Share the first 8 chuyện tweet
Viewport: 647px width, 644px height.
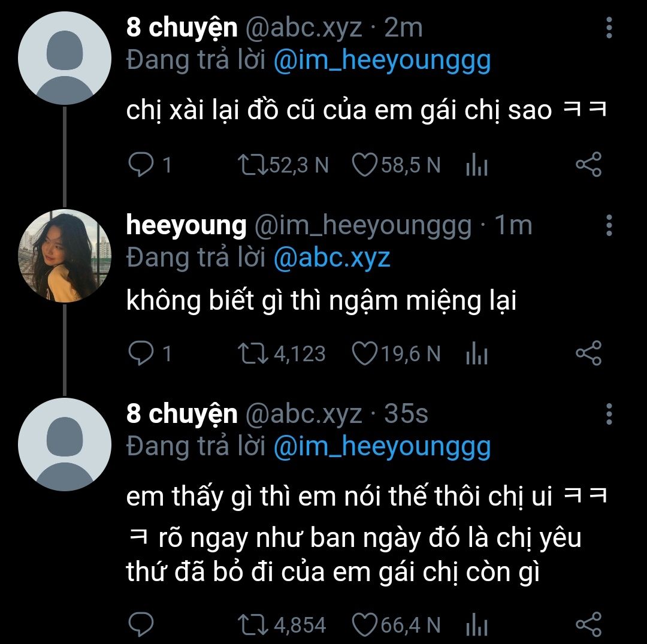588,165
